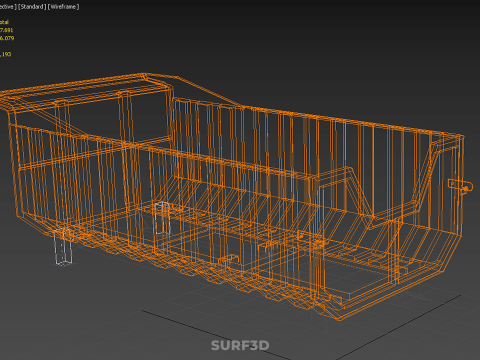This screenshot has width=480, height=360.
Task: Open the [Wireframe] viewport display mode menu
Action: (63, 7)
